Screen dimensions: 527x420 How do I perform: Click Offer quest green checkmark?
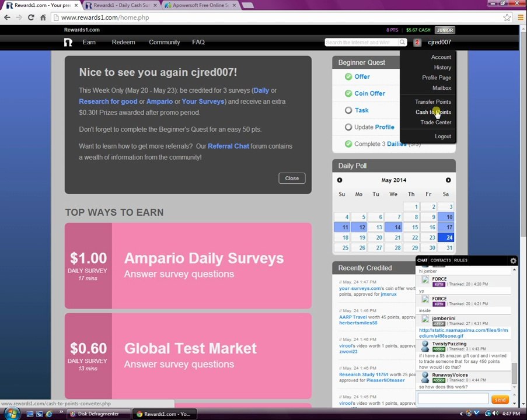(348, 76)
